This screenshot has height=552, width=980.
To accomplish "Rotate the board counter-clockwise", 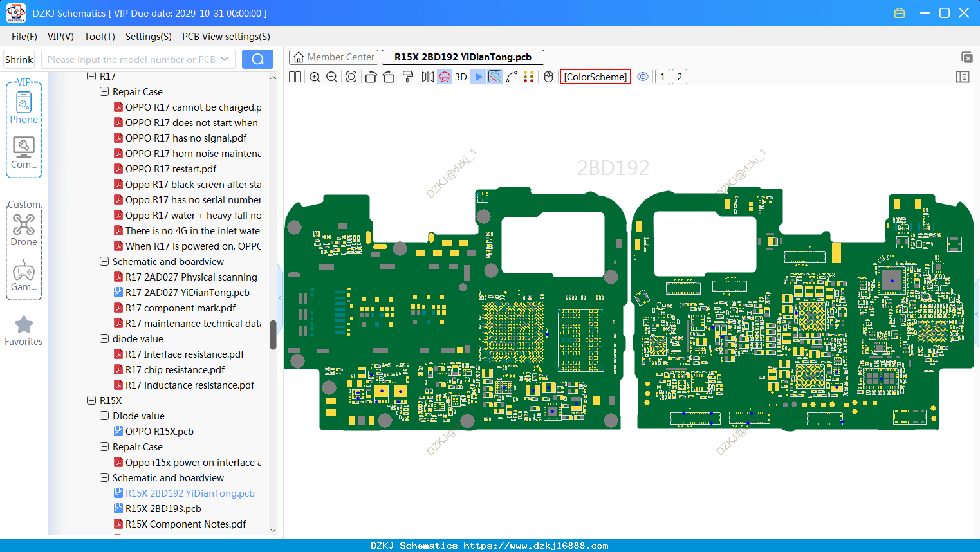I will tap(371, 77).
